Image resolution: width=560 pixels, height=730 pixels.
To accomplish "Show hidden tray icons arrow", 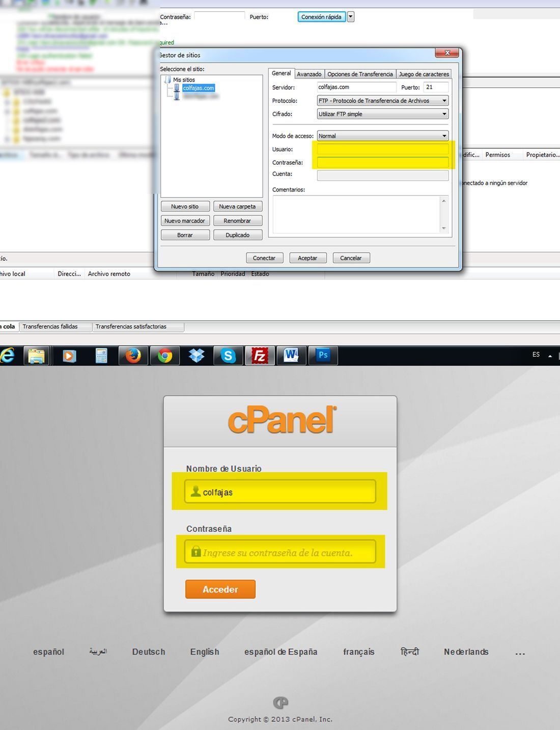I will point(550,356).
